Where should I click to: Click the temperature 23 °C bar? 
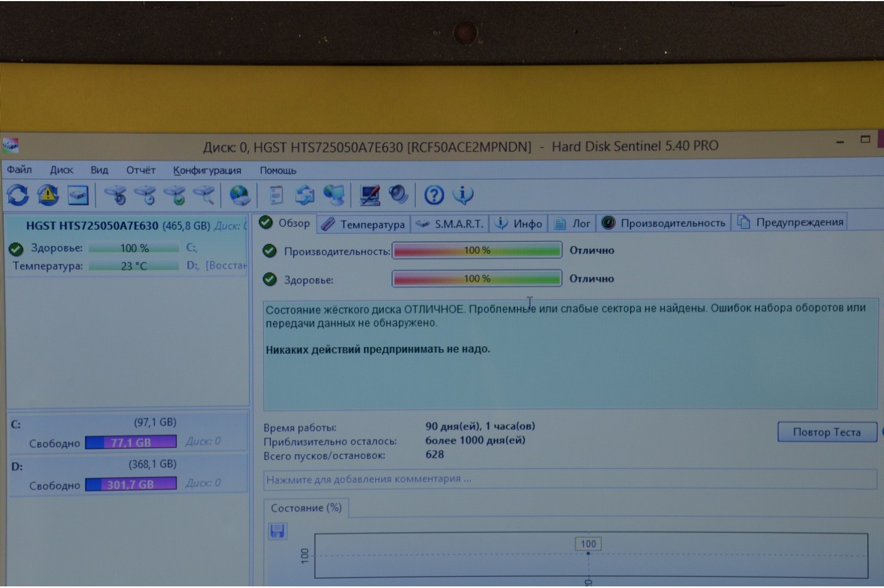(x=134, y=266)
